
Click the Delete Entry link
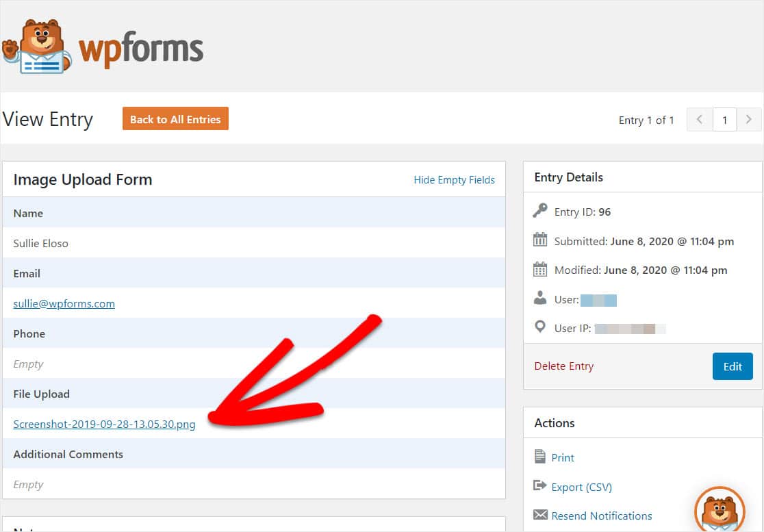click(563, 366)
